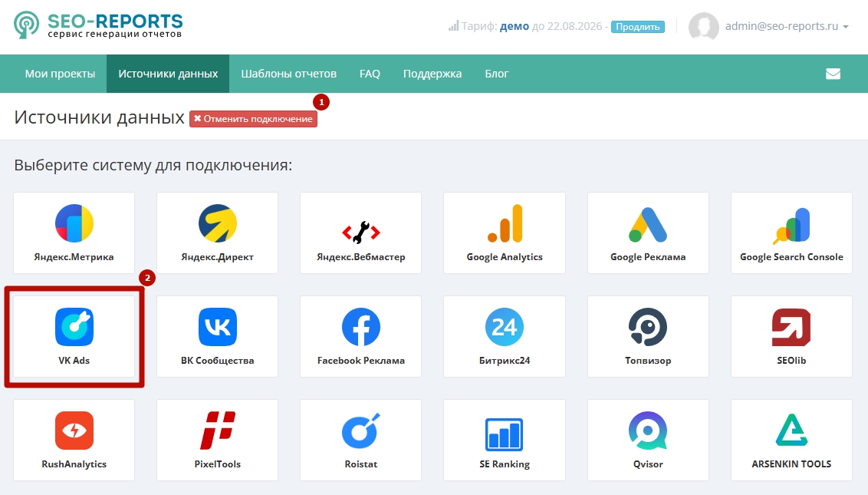Click the PixelTools label text

coord(218,464)
